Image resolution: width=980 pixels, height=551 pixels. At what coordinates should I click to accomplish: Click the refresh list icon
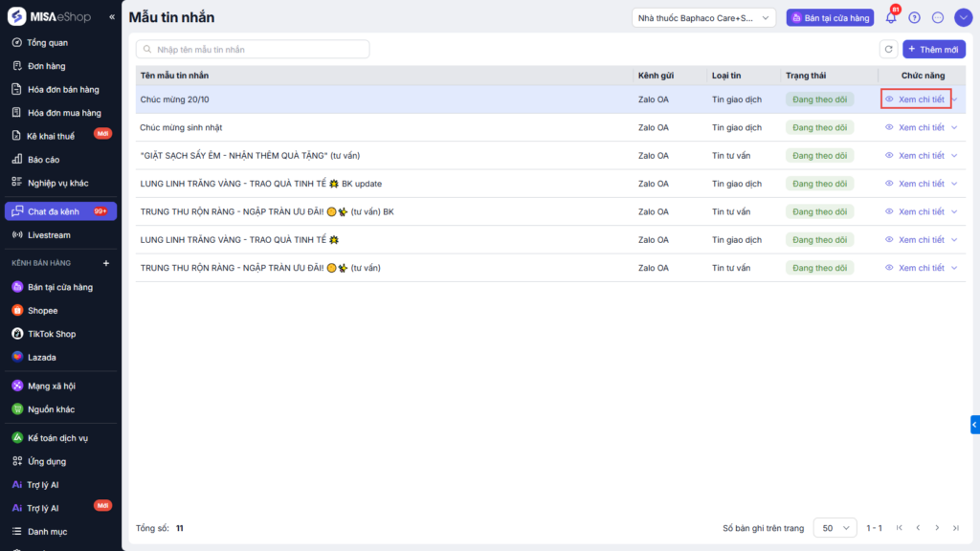[889, 49]
